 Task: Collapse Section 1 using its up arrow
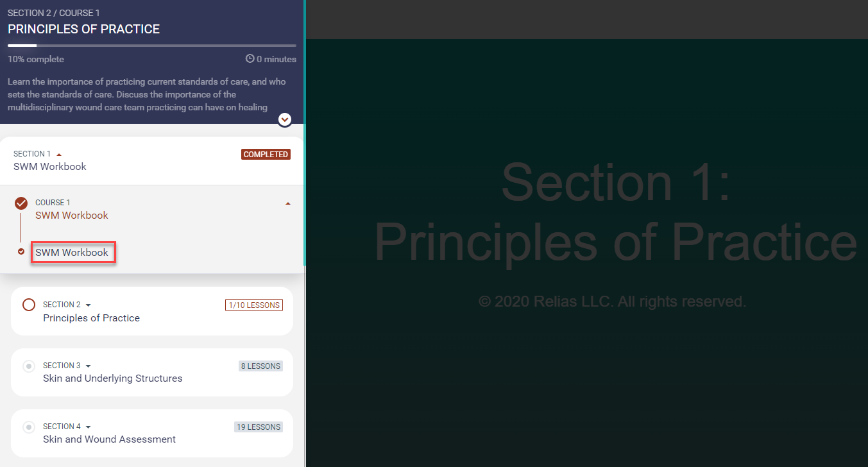pos(58,153)
